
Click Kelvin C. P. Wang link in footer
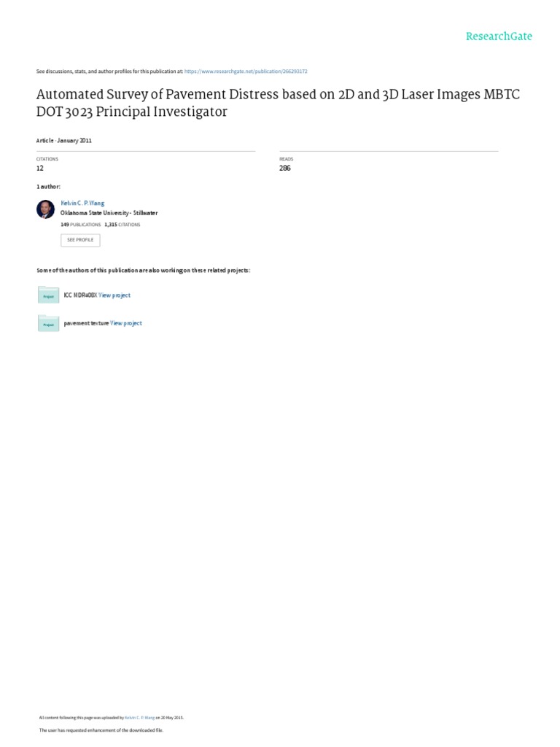click(139, 718)
